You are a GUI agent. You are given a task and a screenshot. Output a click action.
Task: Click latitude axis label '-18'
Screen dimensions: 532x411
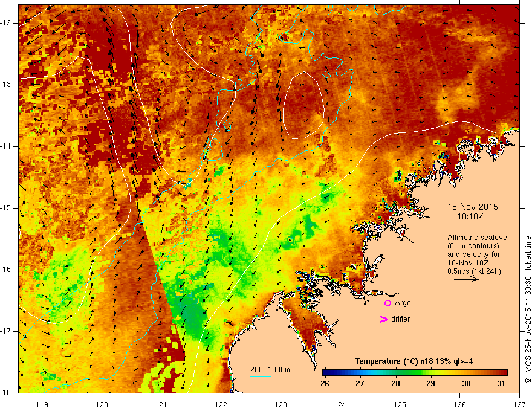click(x=6, y=393)
